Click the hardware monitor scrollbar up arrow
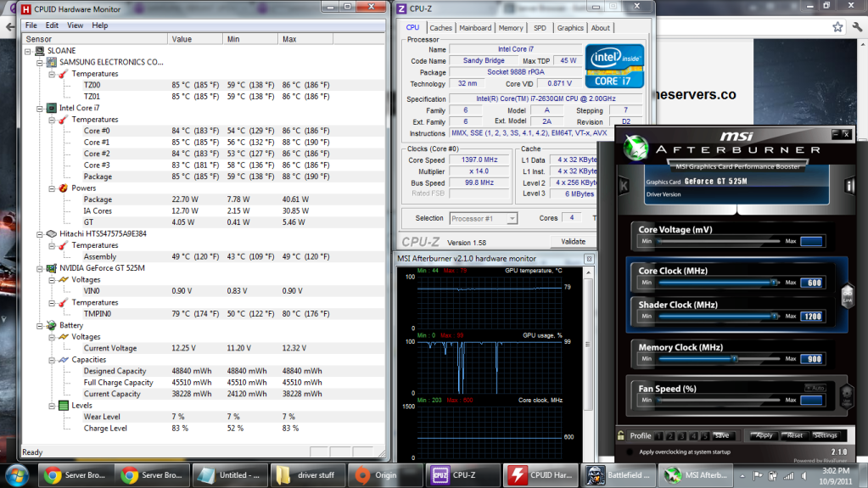Image resolution: width=868 pixels, height=488 pixels. [x=588, y=272]
